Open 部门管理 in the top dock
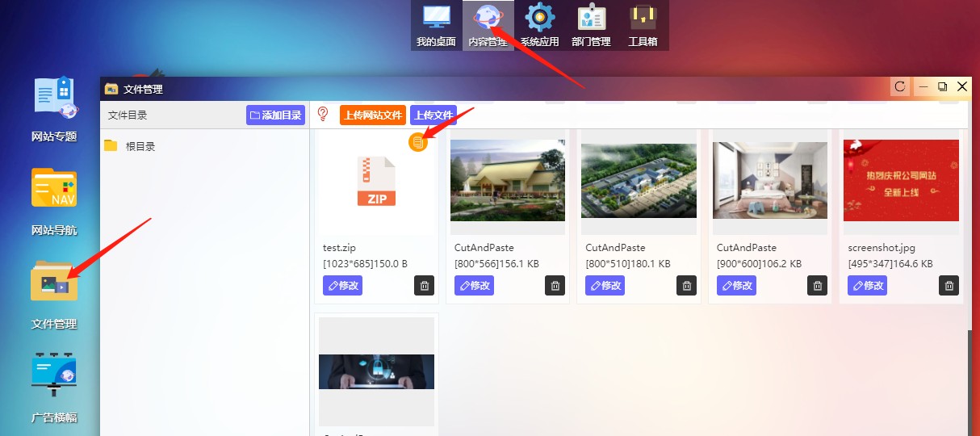The width and height of the screenshot is (980, 436). pyautogui.click(x=592, y=25)
